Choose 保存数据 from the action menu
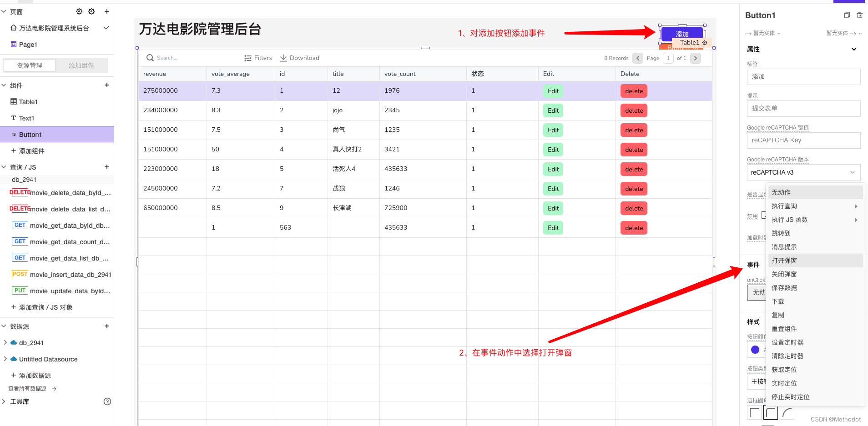 815,288
